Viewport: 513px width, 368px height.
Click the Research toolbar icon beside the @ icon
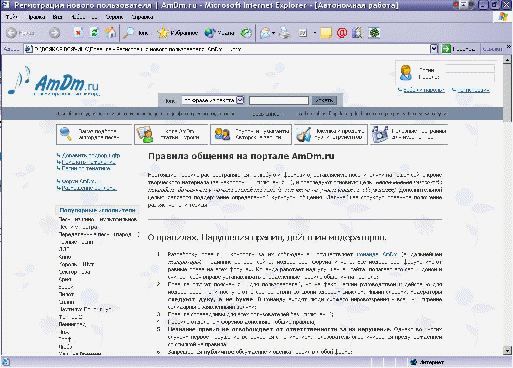pos(357,33)
